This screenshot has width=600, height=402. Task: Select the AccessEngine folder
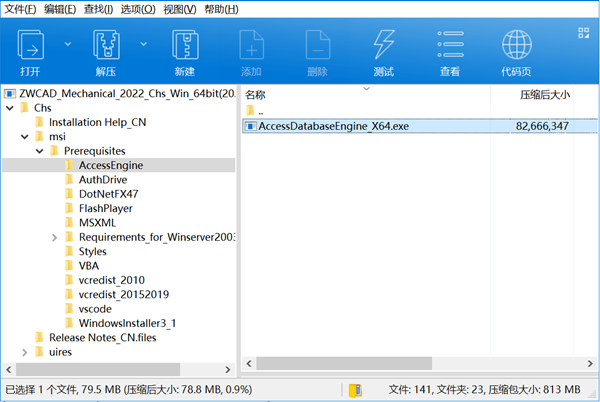click(119, 165)
